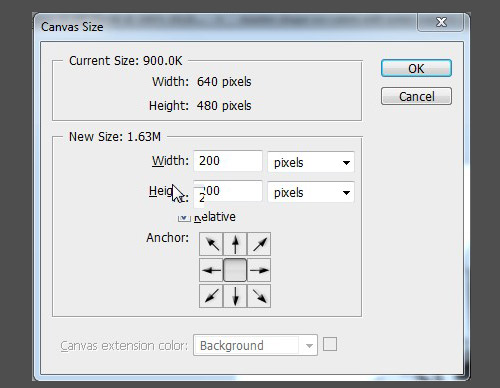Set anchor to middle-left arrow
Image resolution: width=500 pixels, height=388 pixels.
pos(211,270)
